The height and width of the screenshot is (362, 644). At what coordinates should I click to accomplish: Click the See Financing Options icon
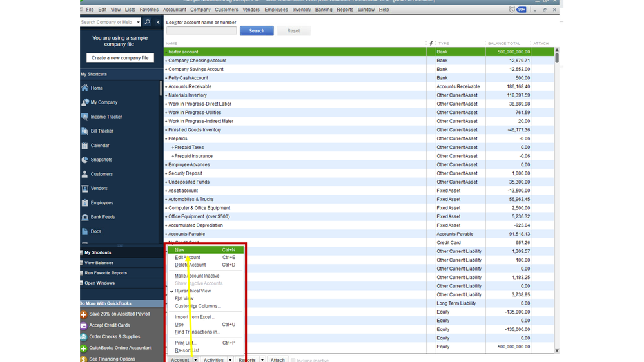click(83, 359)
